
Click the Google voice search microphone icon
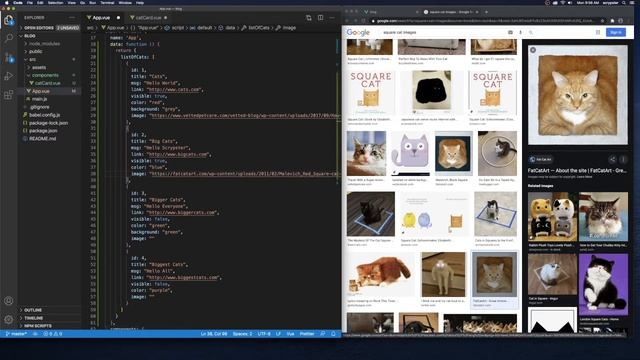pyautogui.click(x=520, y=32)
